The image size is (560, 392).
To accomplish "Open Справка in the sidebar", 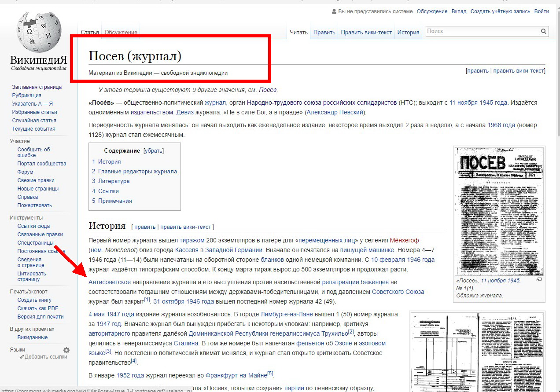I will tap(28, 197).
